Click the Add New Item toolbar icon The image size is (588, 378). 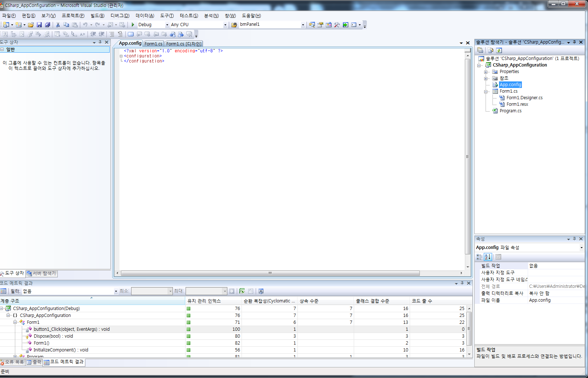tap(19, 25)
